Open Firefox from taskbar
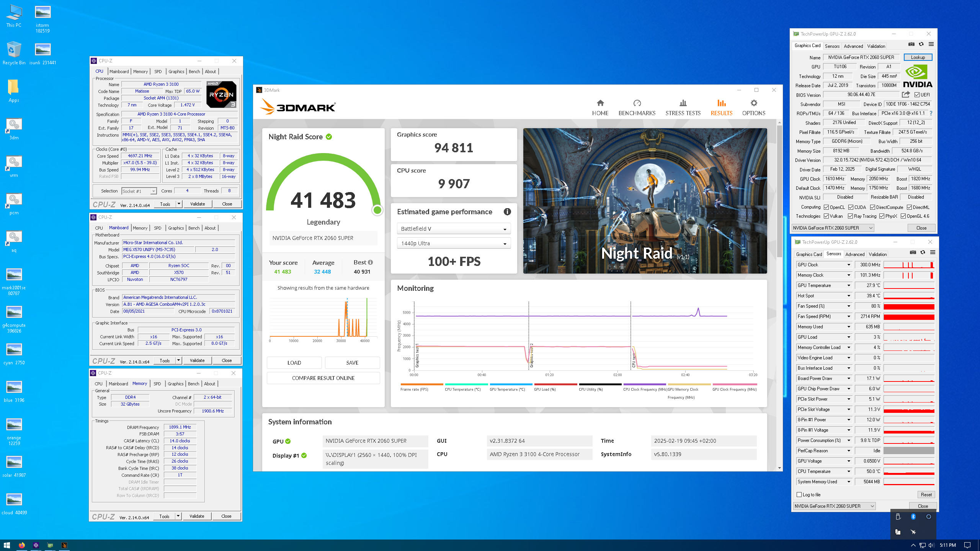This screenshot has height=551, width=980. (21, 545)
